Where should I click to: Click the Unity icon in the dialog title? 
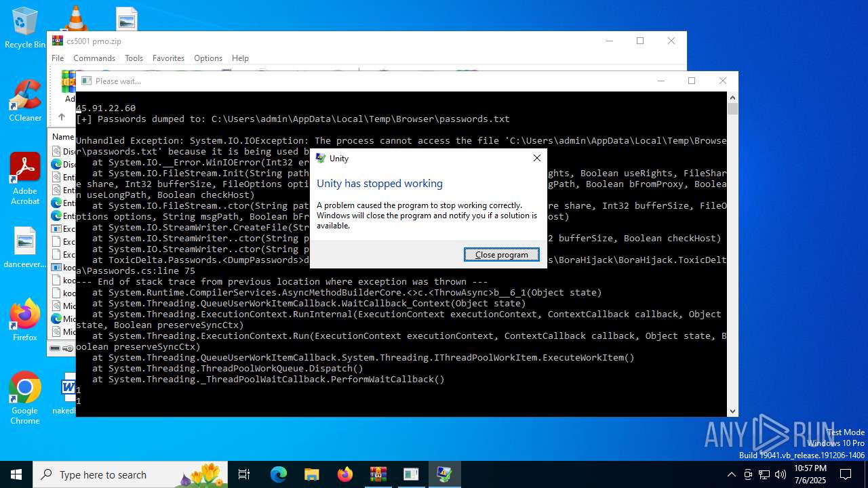point(321,158)
